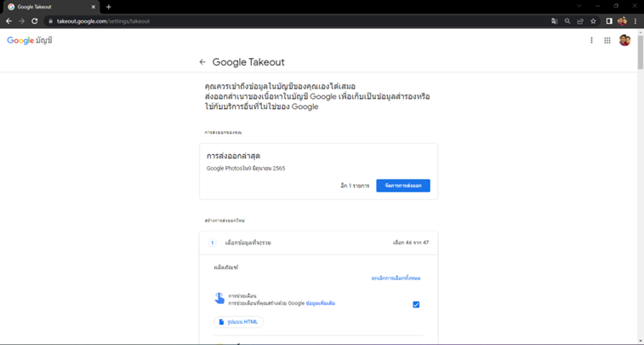Click ยกเลิกการเลือกทั้งหมด deselect all link
This screenshot has height=345, width=644.
396,279
